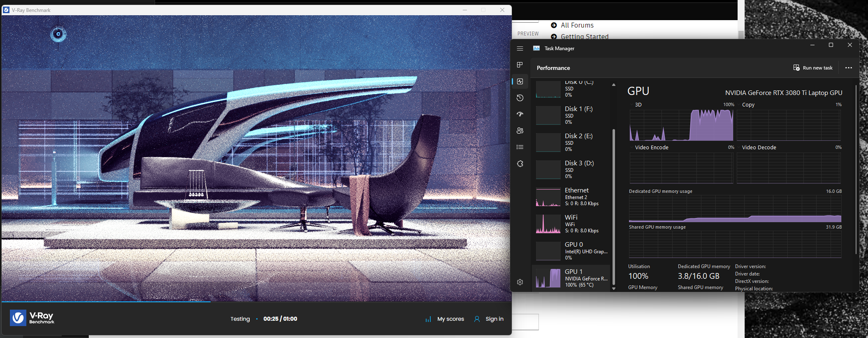868x338 pixels.
Task: Open Services page icon in Task Manager
Action: [520, 164]
